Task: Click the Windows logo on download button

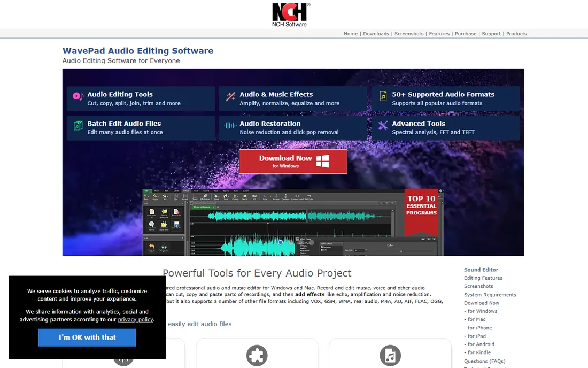Action: [322, 162]
